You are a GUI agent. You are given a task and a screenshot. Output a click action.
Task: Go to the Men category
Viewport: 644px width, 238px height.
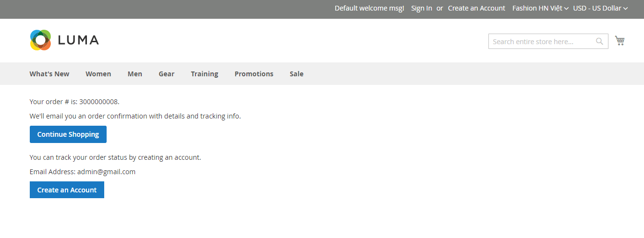tap(135, 74)
